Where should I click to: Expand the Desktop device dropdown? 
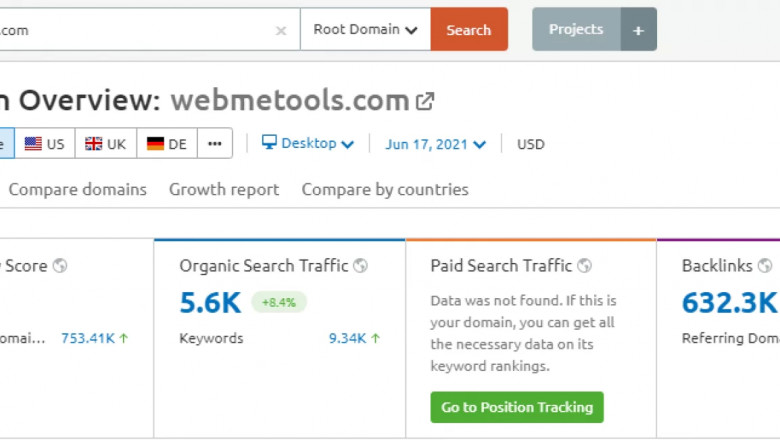[308, 144]
